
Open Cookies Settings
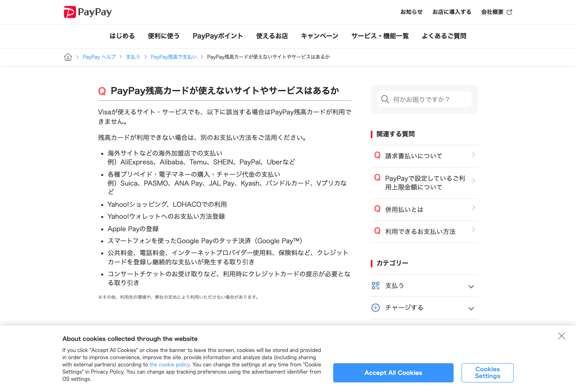tap(487, 372)
